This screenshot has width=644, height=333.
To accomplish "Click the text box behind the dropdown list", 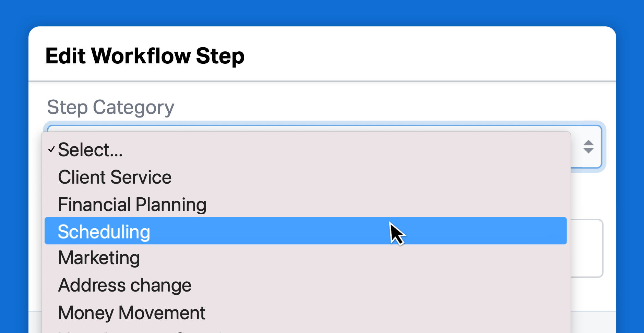I will [x=587, y=248].
